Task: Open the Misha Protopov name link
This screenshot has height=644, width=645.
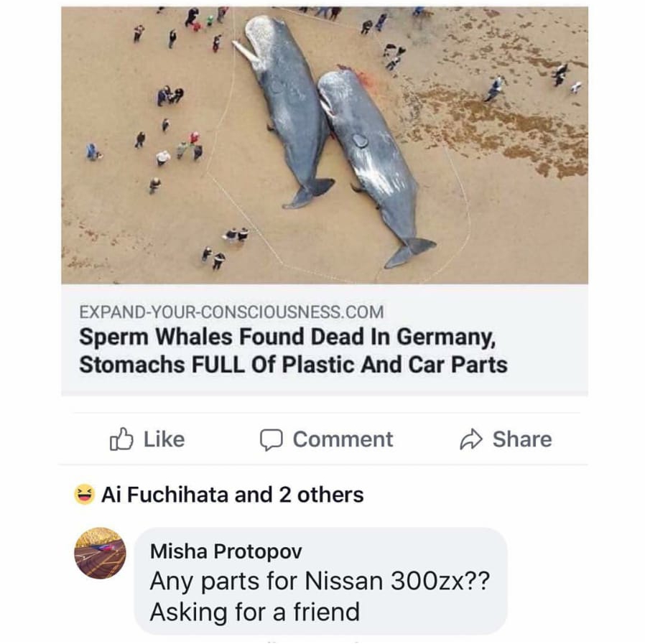Action: point(226,551)
